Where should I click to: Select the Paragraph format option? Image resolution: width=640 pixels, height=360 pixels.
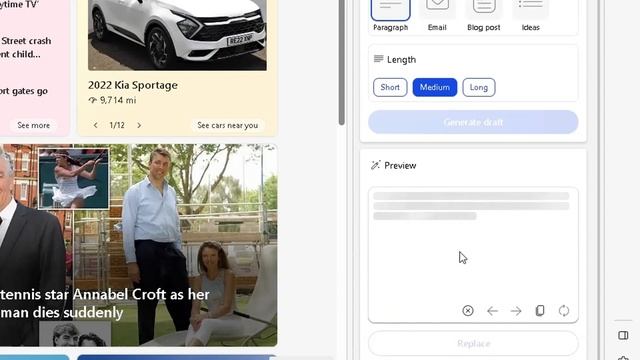pyautogui.click(x=391, y=16)
